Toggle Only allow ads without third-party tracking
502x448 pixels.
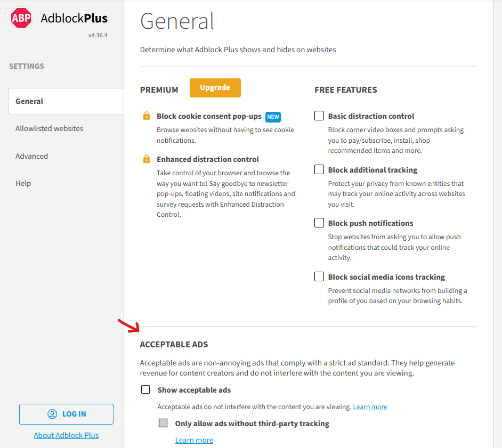[163, 422]
